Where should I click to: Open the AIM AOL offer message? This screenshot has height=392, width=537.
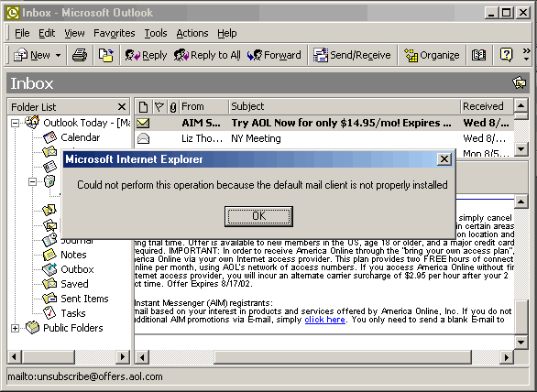click(324, 123)
